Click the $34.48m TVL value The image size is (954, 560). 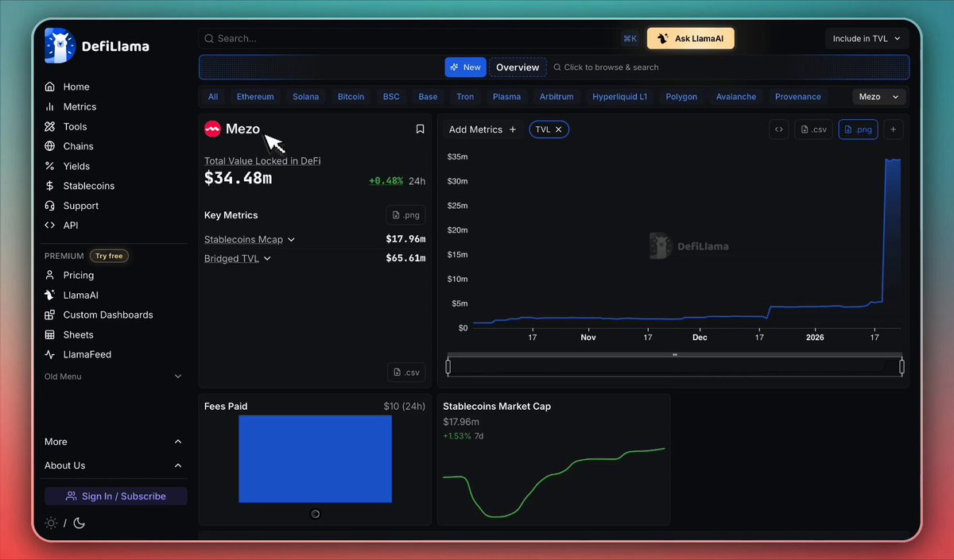238,179
